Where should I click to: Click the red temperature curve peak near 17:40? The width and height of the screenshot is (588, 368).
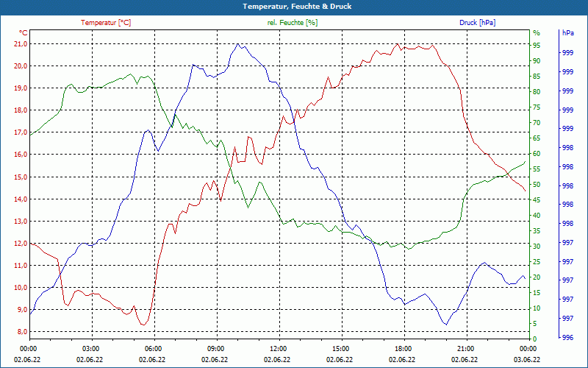click(398, 44)
